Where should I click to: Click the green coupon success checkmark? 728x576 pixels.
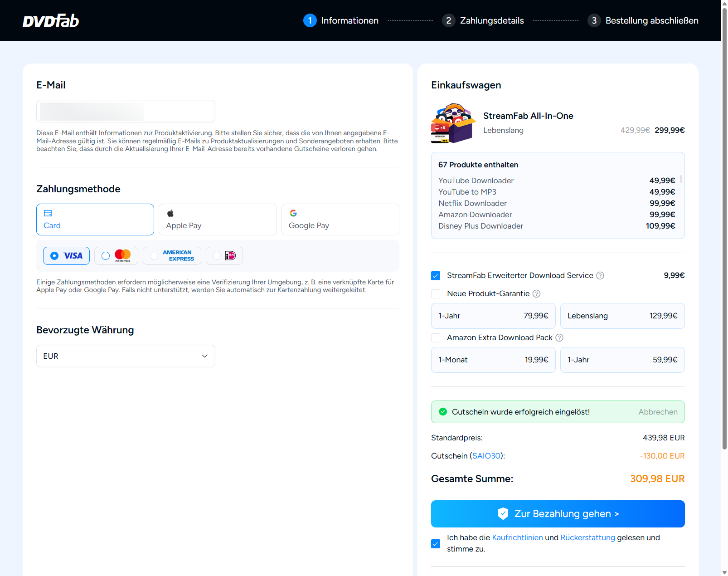(443, 412)
